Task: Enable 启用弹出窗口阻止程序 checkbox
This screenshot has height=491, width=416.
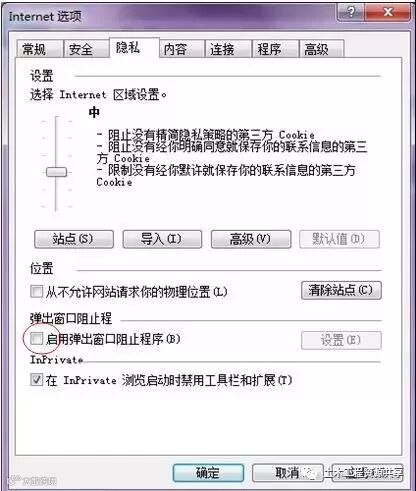Action: click(36, 339)
